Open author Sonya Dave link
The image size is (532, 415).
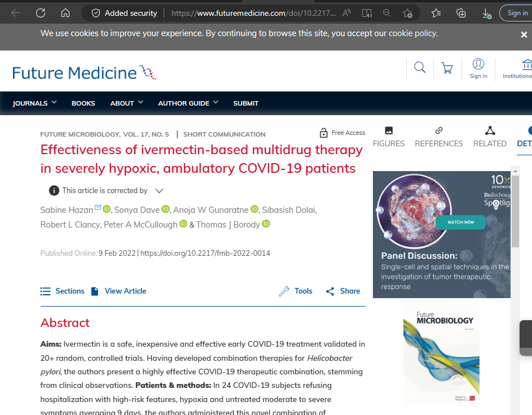137,210
